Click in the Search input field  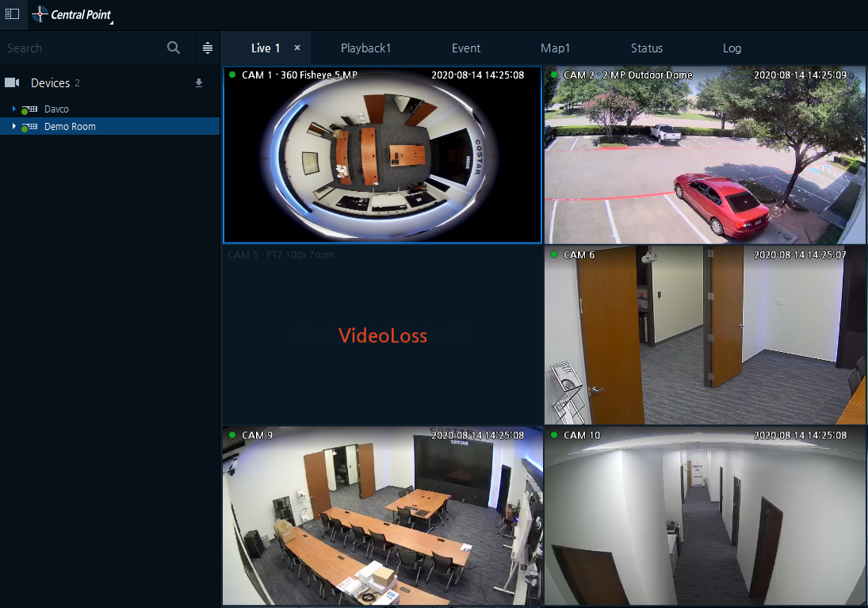coord(83,48)
